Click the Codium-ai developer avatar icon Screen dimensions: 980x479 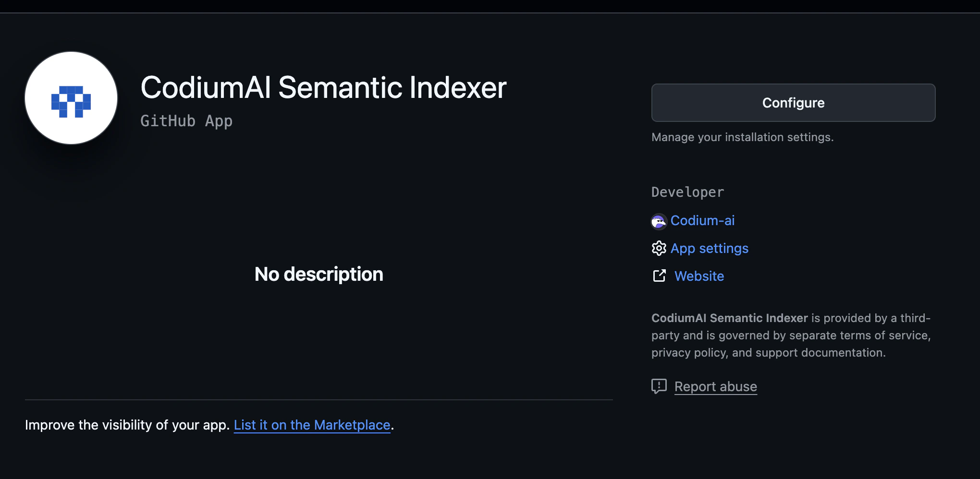660,221
